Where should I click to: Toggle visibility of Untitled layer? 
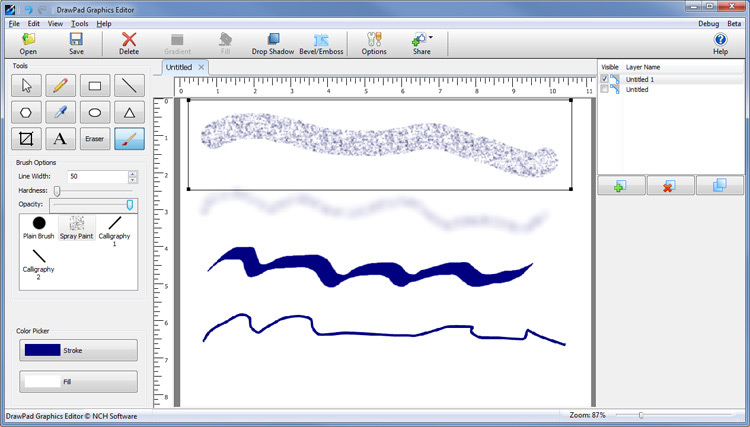tap(605, 89)
